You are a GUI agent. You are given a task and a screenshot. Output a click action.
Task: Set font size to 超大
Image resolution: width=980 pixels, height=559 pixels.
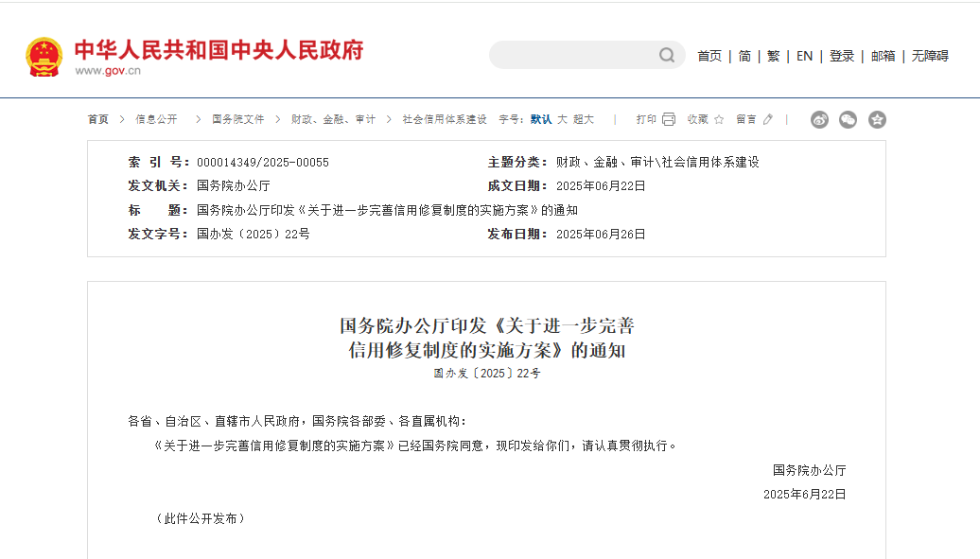point(584,119)
